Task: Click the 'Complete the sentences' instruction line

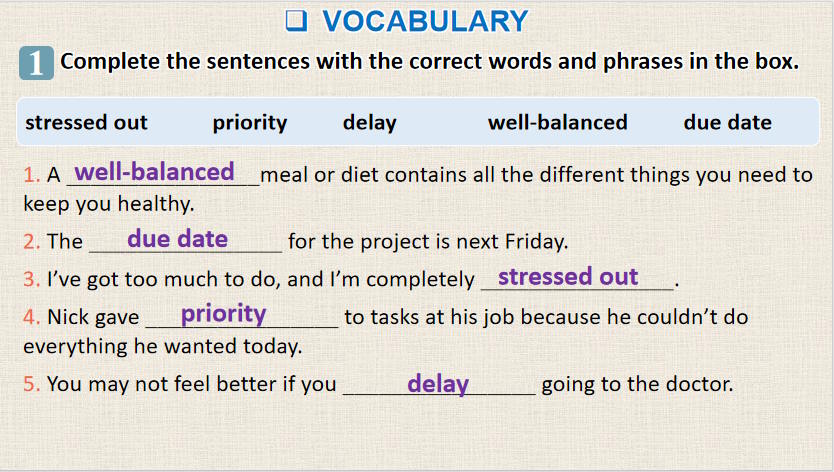Action: pos(429,61)
